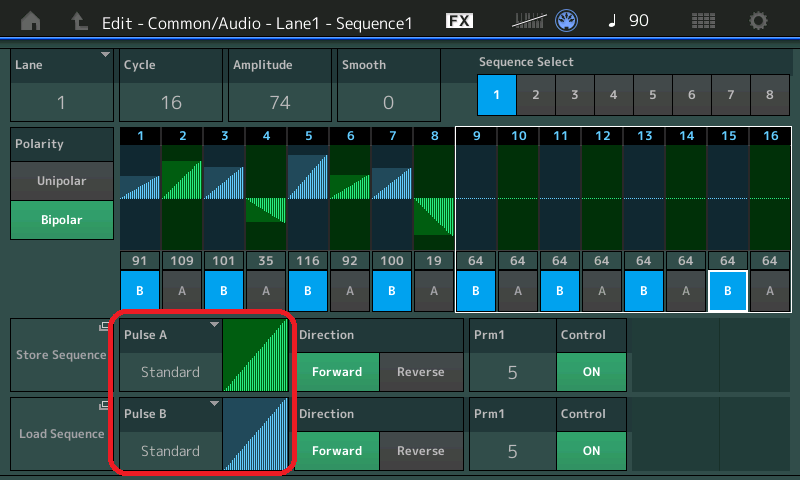Open the Utility gear icon
This screenshot has width=800, height=480.
tap(759, 20)
